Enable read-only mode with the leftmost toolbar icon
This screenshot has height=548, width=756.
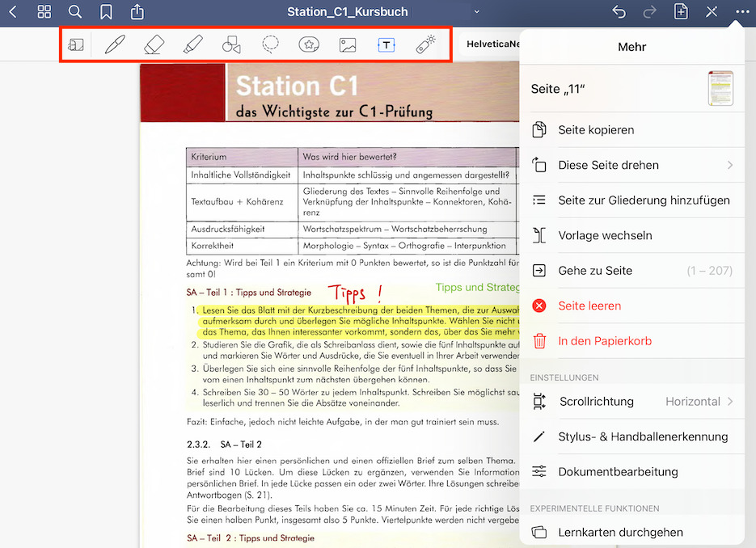point(75,44)
